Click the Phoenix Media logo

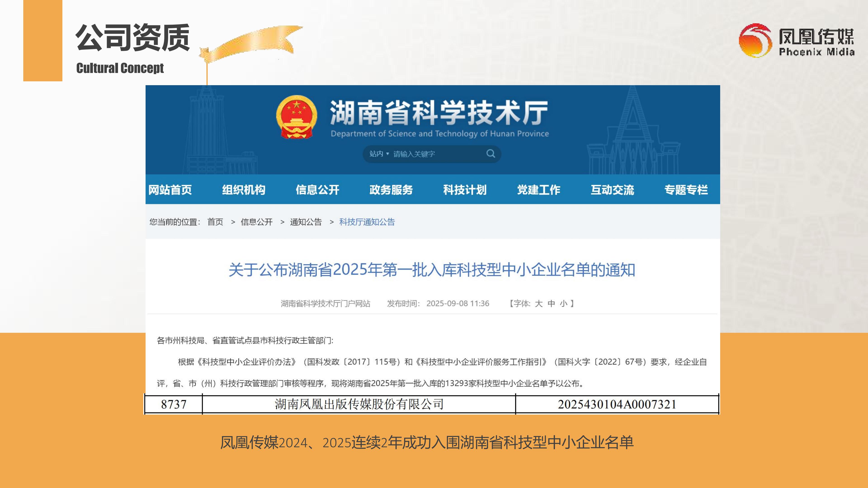pyautogui.click(x=796, y=40)
